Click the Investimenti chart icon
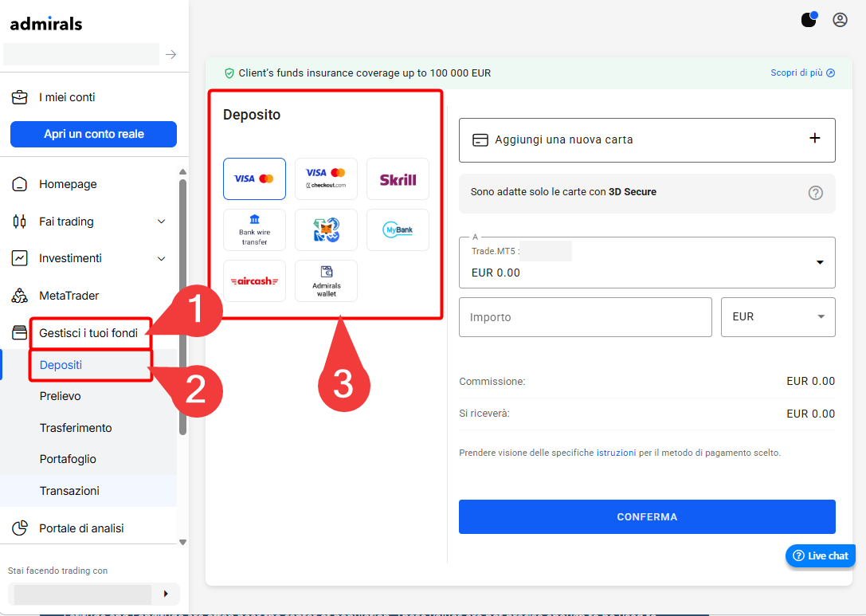 tap(19, 258)
